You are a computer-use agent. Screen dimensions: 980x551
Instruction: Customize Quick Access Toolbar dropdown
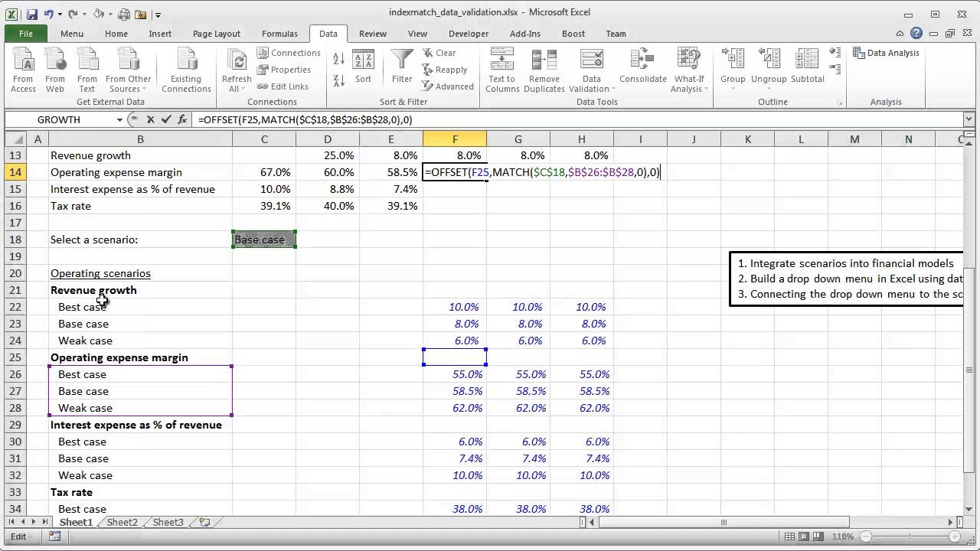click(x=158, y=15)
